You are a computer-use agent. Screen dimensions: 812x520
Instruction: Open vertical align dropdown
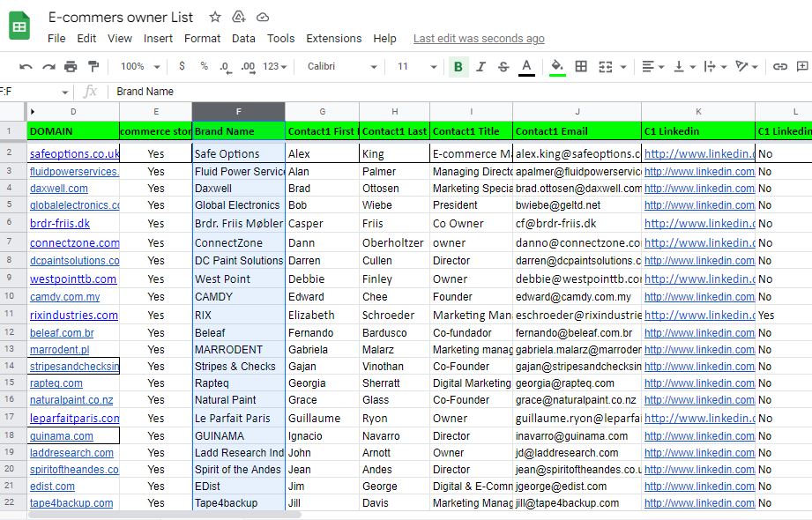[x=684, y=66]
